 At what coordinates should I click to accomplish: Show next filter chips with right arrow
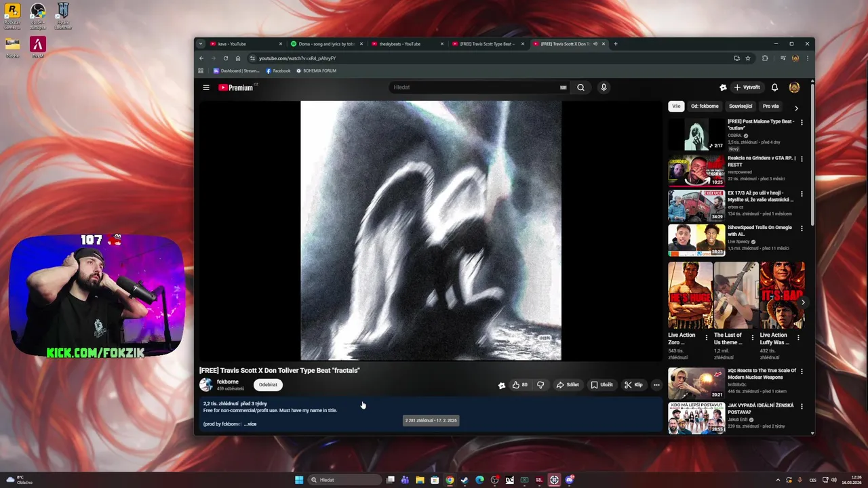pyautogui.click(x=796, y=108)
